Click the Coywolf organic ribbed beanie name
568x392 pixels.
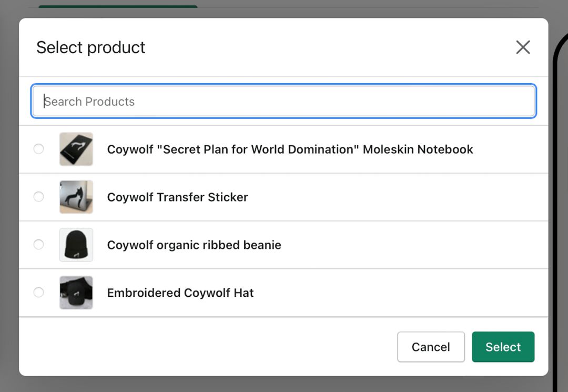pyautogui.click(x=194, y=245)
